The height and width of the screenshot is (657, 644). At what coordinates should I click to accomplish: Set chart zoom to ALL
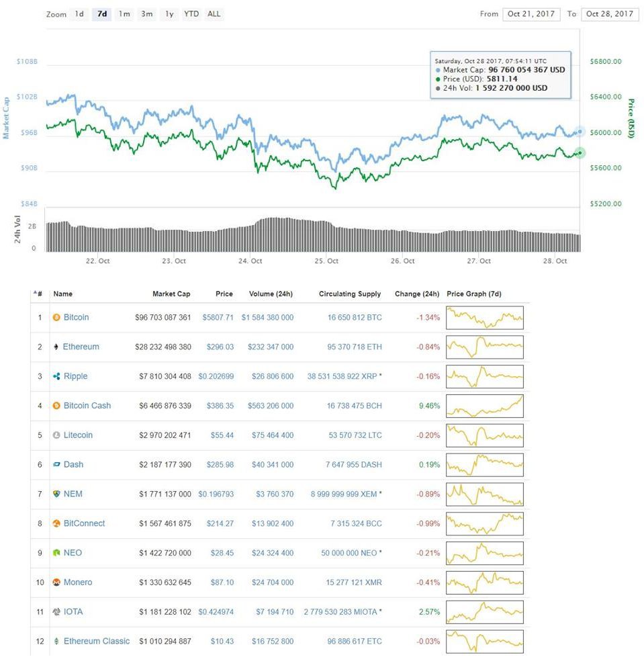[x=214, y=14]
